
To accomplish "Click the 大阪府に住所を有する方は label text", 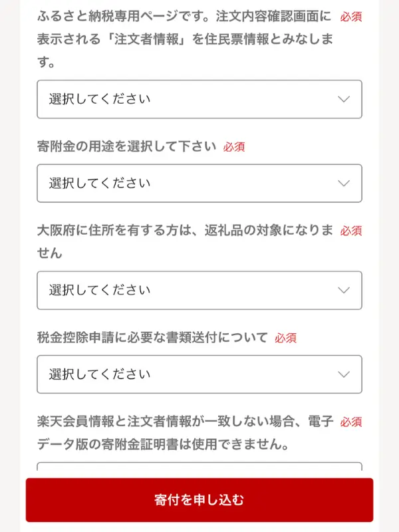I will coord(185,241).
